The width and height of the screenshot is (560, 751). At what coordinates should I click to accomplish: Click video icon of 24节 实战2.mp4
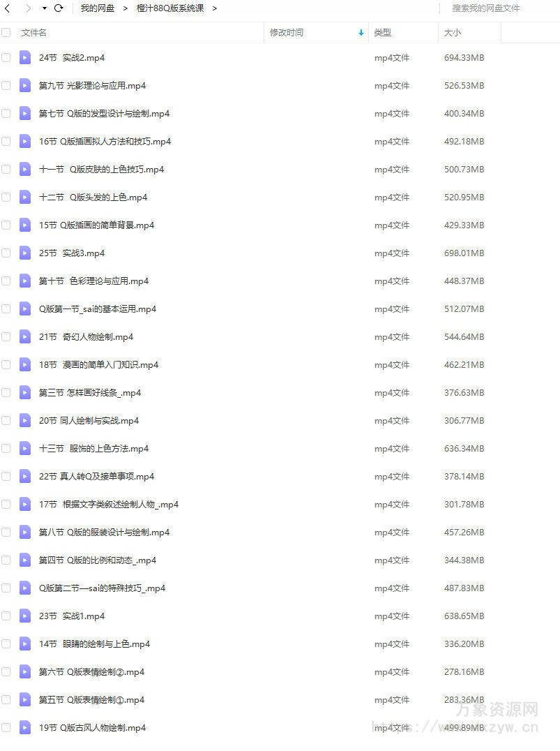pyautogui.click(x=25, y=57)
